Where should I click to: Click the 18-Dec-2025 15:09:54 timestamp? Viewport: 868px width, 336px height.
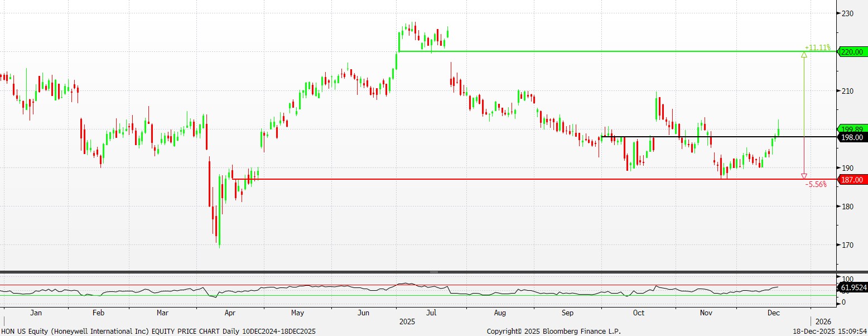(x=830, y=331)
